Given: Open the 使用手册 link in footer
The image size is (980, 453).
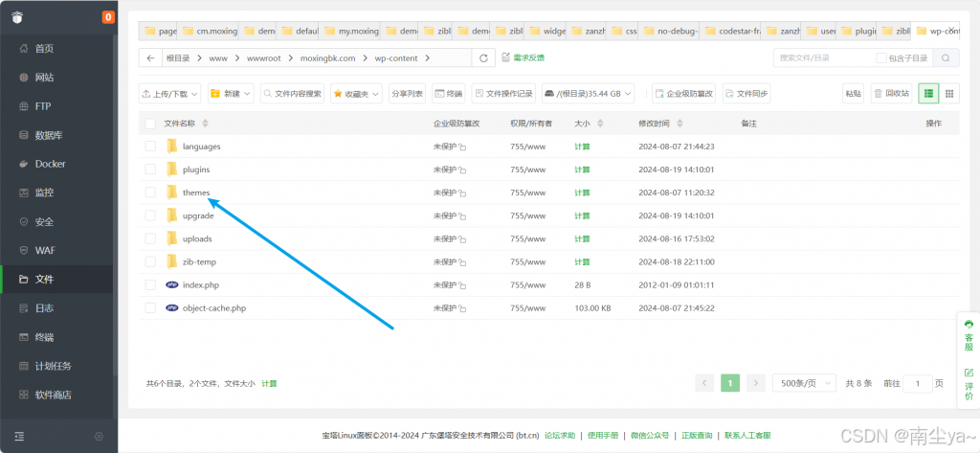Looking at the screenshot, I should (x=603, y=436).
